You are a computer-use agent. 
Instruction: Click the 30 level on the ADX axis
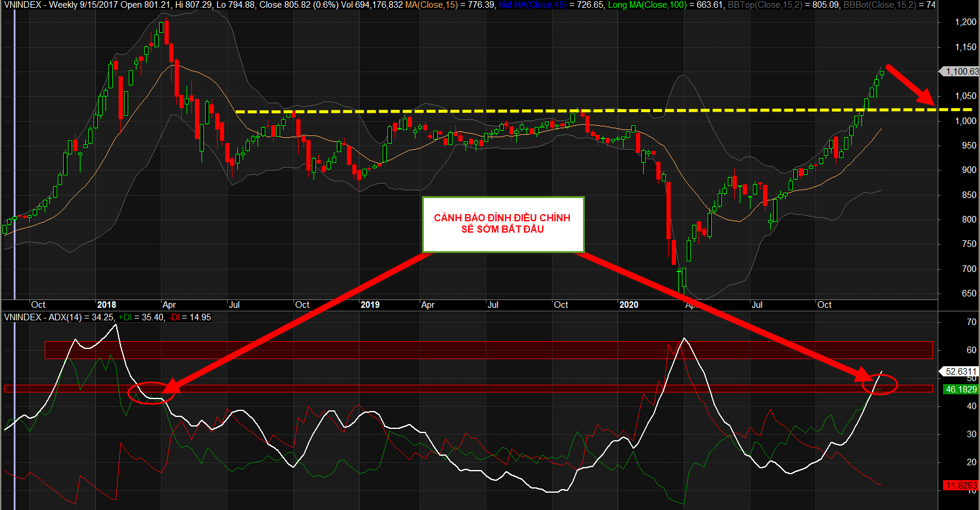pyautogui.click(x=972, y=434)
